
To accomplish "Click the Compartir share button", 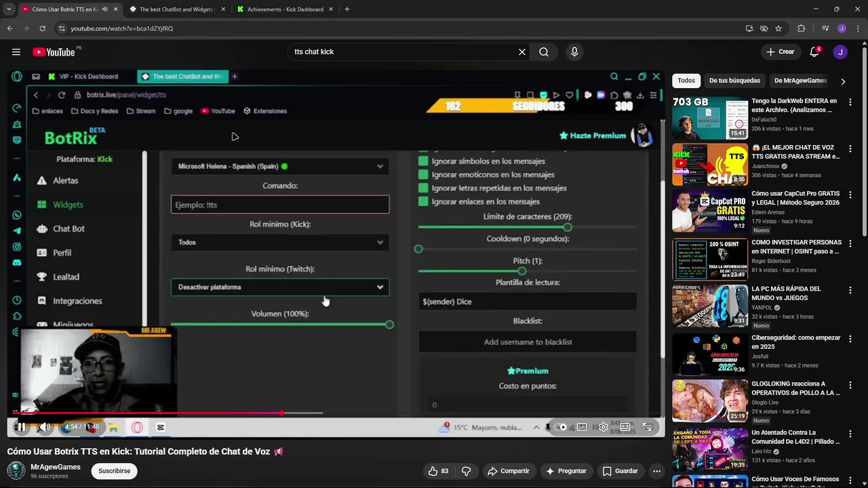I will [x=509, y=471].
